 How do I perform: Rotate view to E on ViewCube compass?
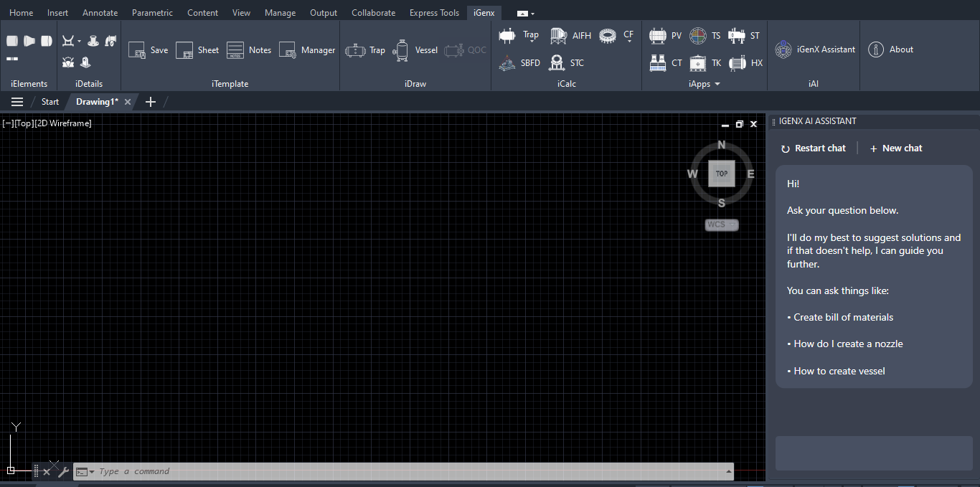pos(750,174)
